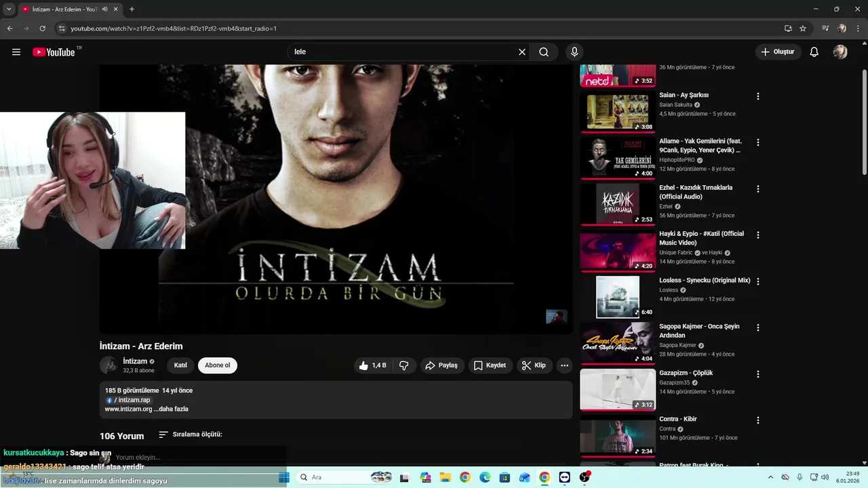Install or cast icon in address bar
Image resolution: width=868 pixels, height=488 pixels.
[788, 28]
